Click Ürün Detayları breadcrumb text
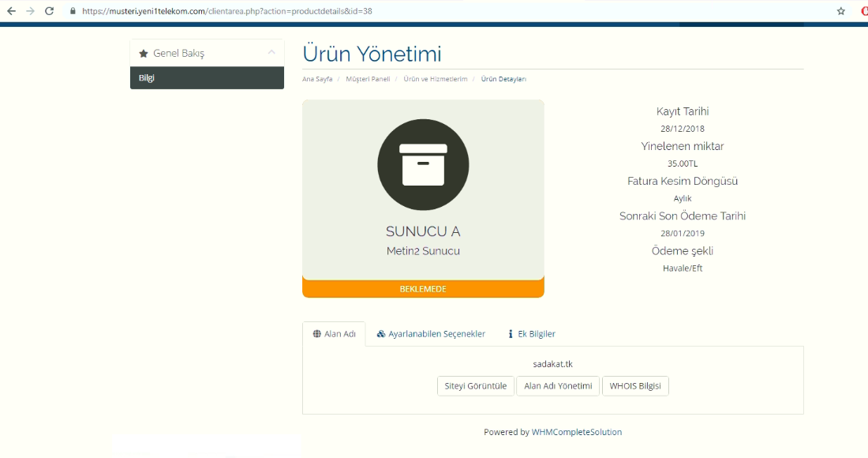Screen dimensions: 868x458 click(503, 79)
